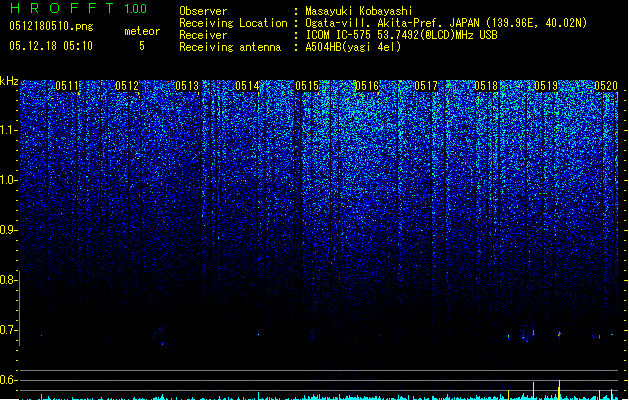The image size is (629, 400).
Task: Click the antenna value A504HB(yagi 4el)
Action: 353,47
